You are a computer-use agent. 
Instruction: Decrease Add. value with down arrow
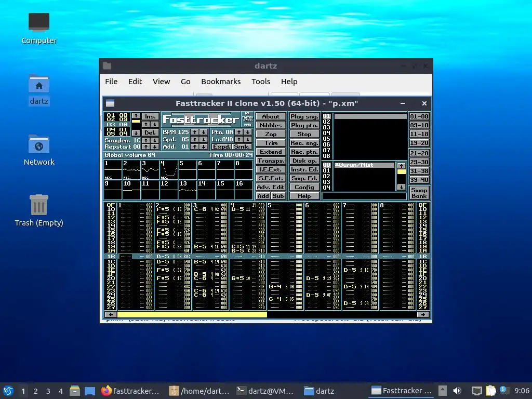pyautogui.click(x=203, y=147)
